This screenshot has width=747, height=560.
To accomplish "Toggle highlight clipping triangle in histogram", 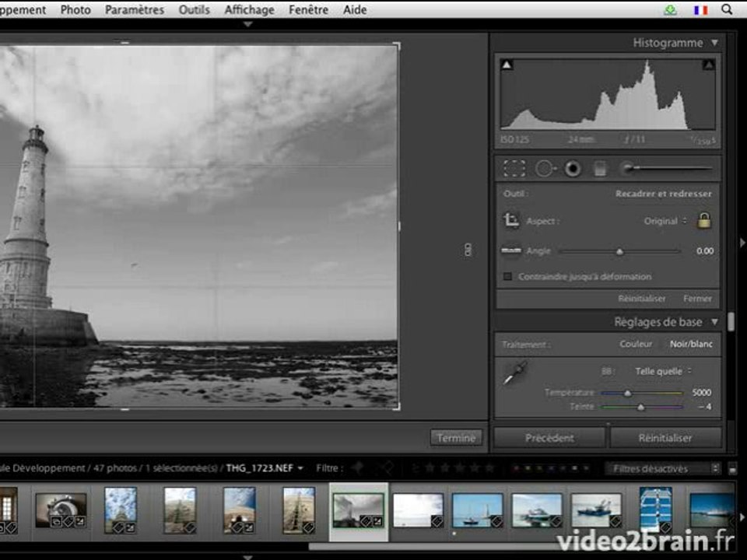I will pyautogui.click(x=708, y=65).
